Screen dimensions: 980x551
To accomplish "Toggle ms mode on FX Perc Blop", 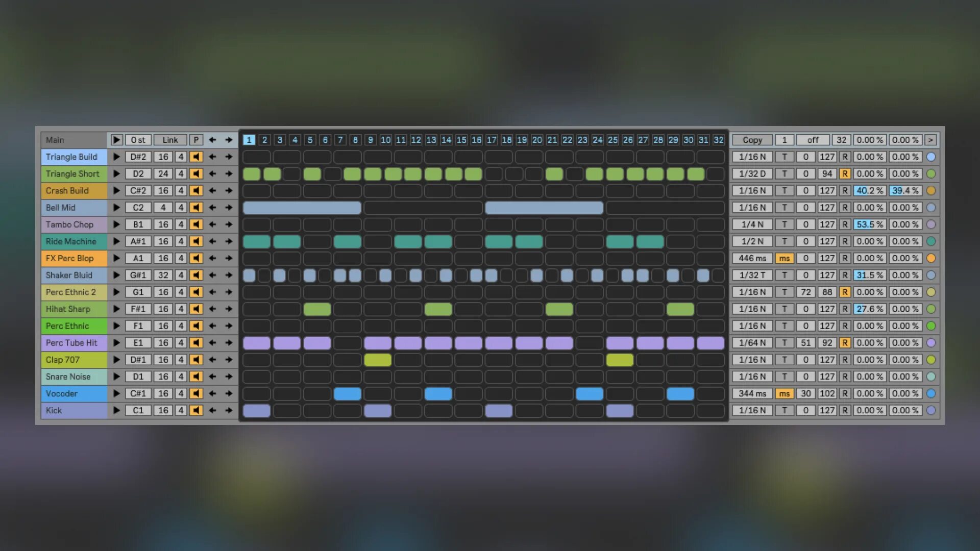I will (785, 258).
